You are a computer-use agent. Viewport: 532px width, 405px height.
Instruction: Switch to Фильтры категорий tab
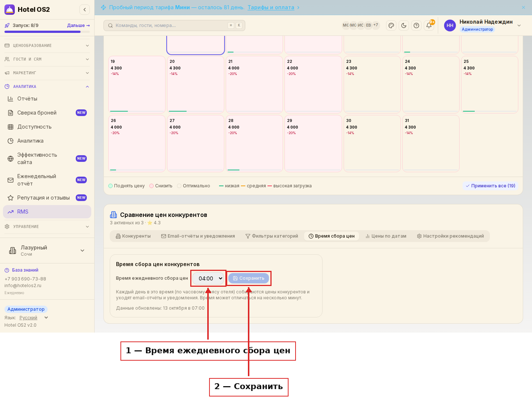(x=272, y=236)
